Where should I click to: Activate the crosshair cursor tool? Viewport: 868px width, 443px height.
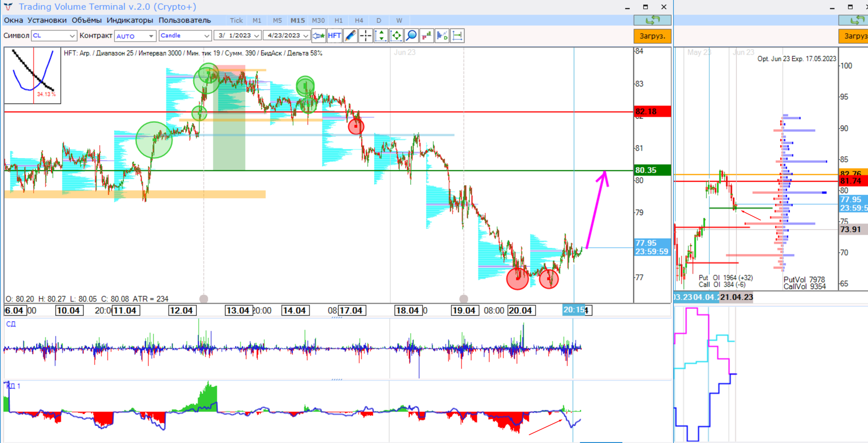coord(365,36)
